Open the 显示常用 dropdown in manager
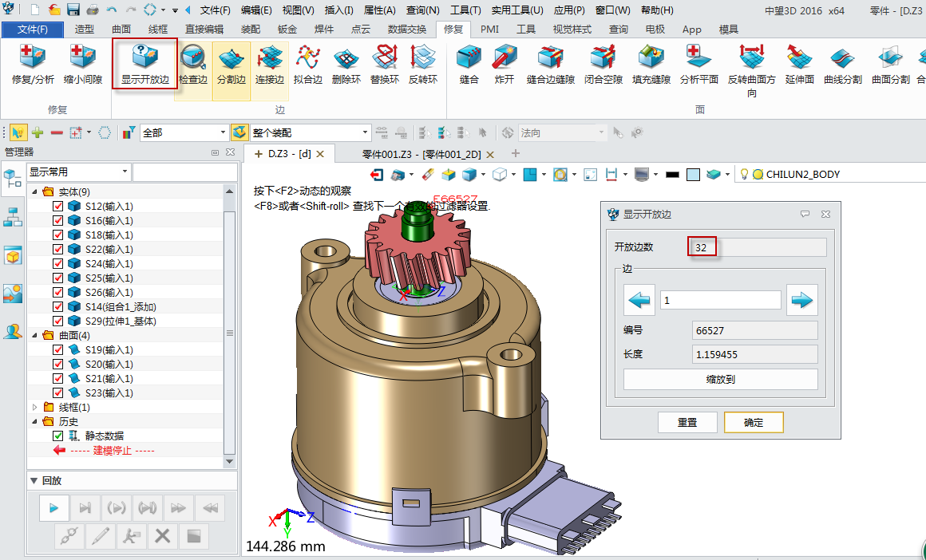 tap(78, 172)
